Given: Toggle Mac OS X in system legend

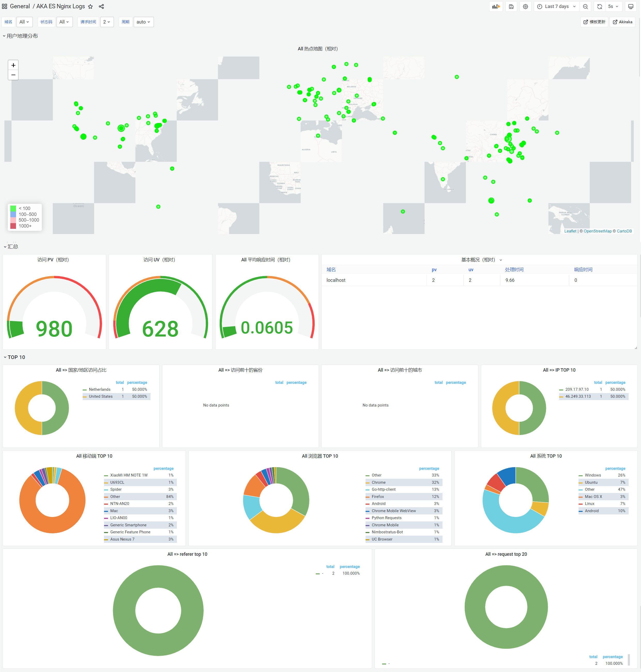Looking at the screenshot, I should click(x=593, y=497).
